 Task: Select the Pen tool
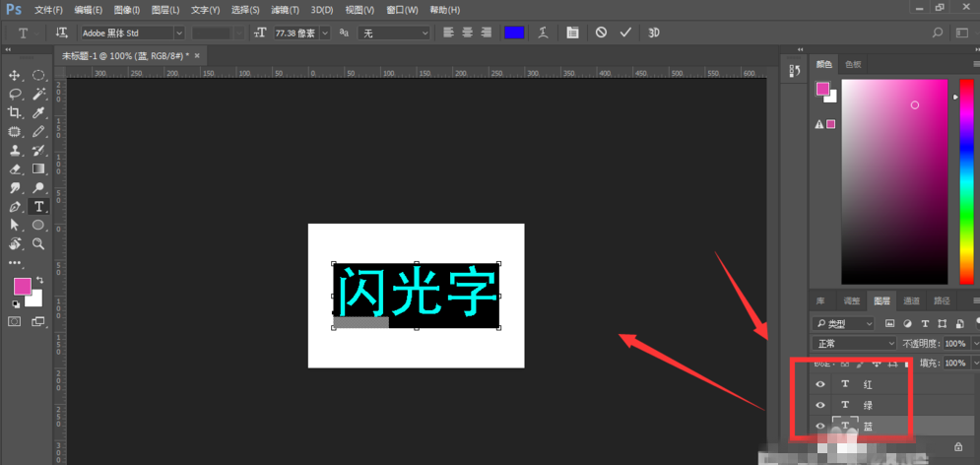(15, 207)
